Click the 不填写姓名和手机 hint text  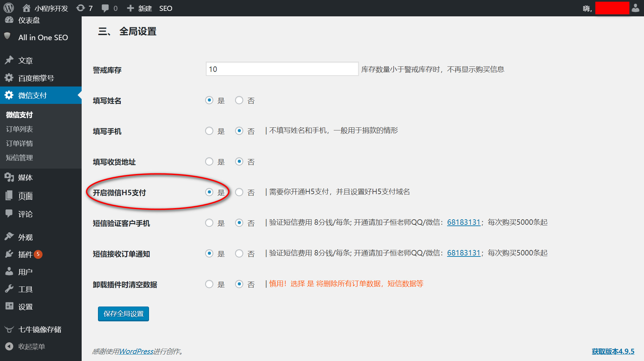click(x=333, y=130)
